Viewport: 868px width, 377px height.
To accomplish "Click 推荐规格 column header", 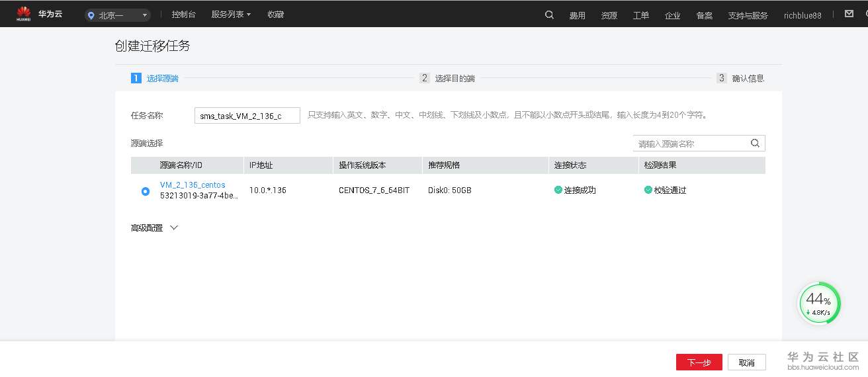I will (444, 165).
